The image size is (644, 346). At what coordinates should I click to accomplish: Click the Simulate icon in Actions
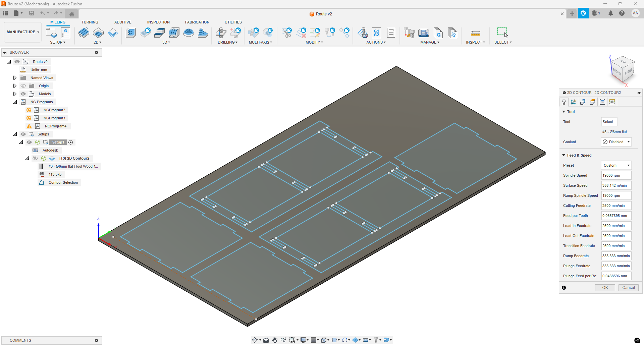[x=363, y=33]
